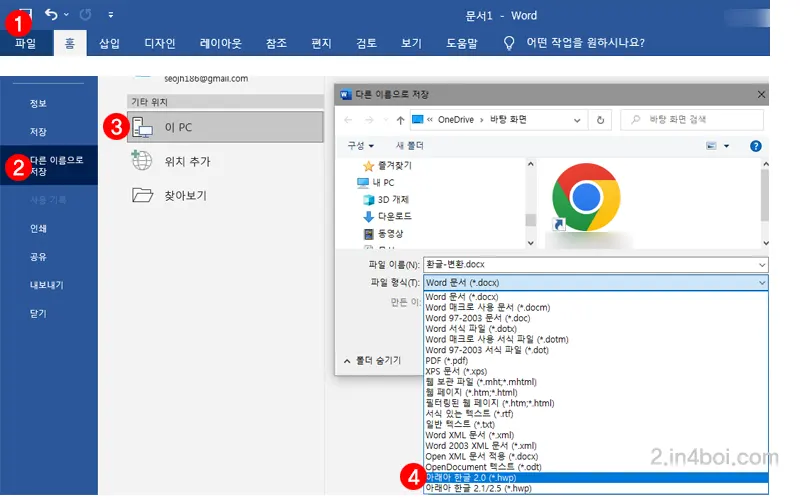Open the undo history dropdown arrow
Viewport: 800px width, 500px height.
pyautogui.click(x=66, y=15)
